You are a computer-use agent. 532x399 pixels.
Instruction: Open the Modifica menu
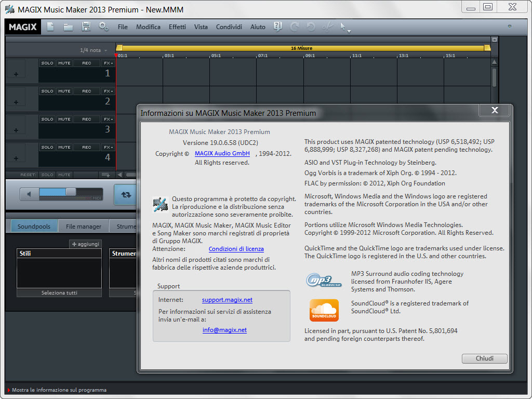(148, 27)
